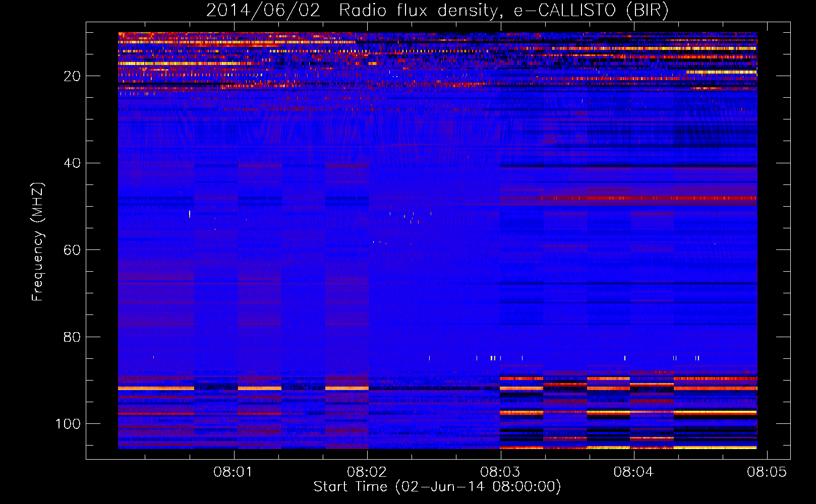
Task: Click the plot title with date 2014/06/02
Action: (437, 11)
